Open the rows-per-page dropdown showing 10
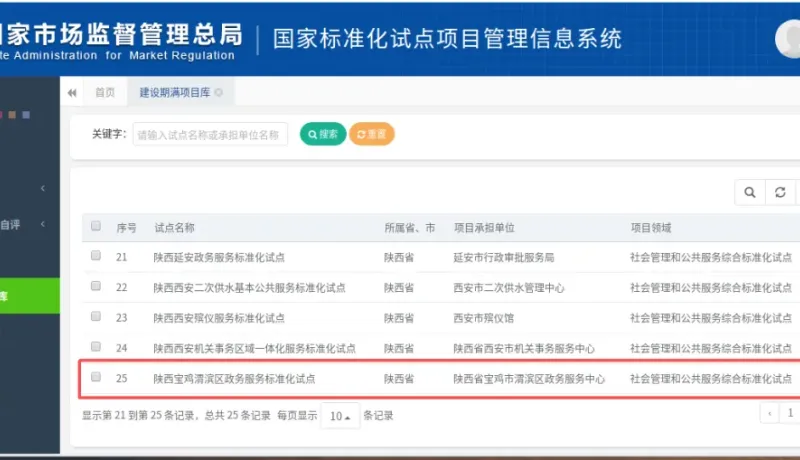 (x=339, y=415)
